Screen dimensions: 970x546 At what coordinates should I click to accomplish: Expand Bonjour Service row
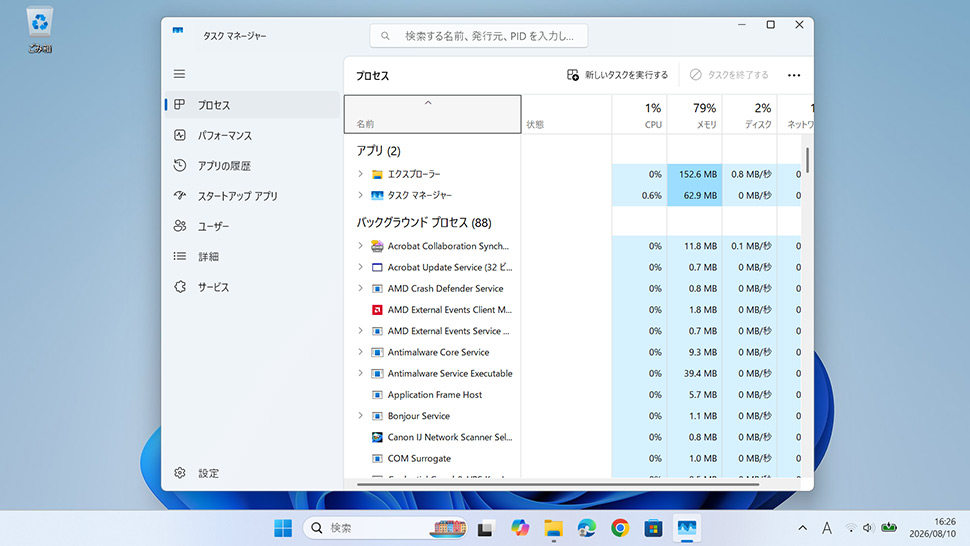click(x=360, y=416)
